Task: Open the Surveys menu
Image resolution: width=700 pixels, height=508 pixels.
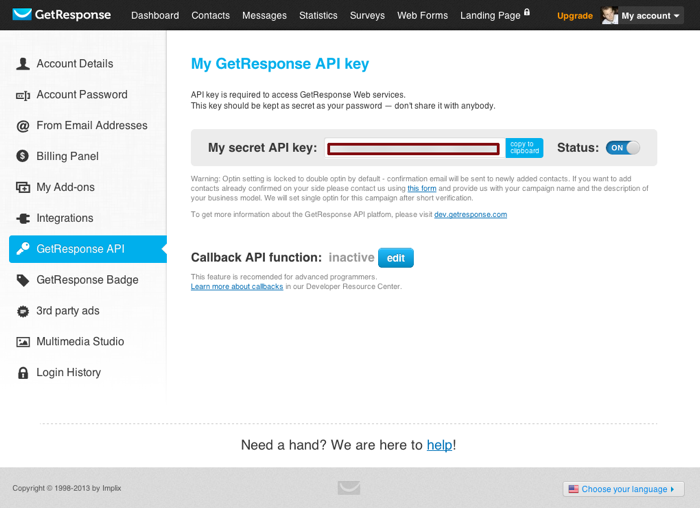Action: 367,16
